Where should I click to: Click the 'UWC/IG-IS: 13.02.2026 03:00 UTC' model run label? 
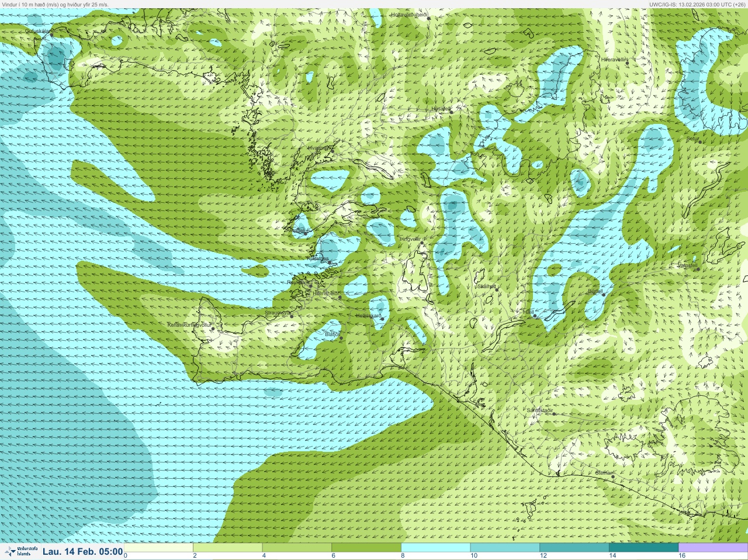(x=697, y=4)
